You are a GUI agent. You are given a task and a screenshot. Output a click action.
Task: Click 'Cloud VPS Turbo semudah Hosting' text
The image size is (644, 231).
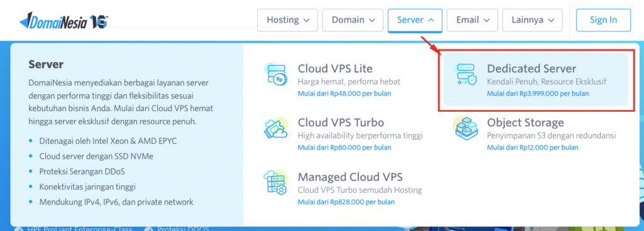[x=360, y=190]
